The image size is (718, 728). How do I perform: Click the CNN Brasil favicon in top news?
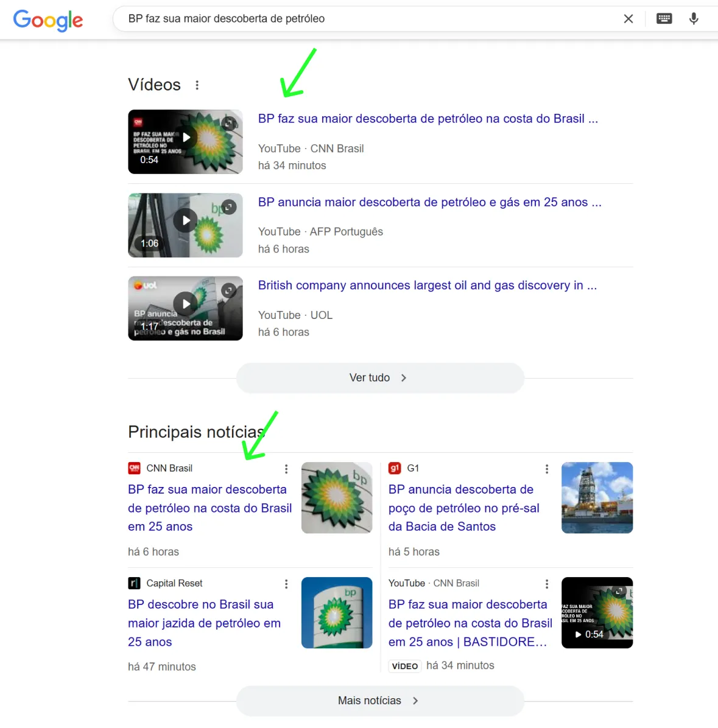pos(134,468)
